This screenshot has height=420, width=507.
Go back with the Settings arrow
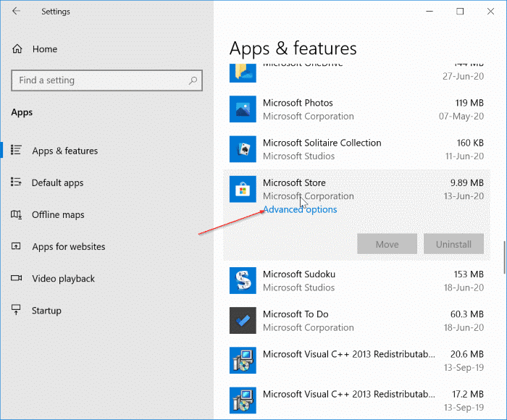coord(16,11)
